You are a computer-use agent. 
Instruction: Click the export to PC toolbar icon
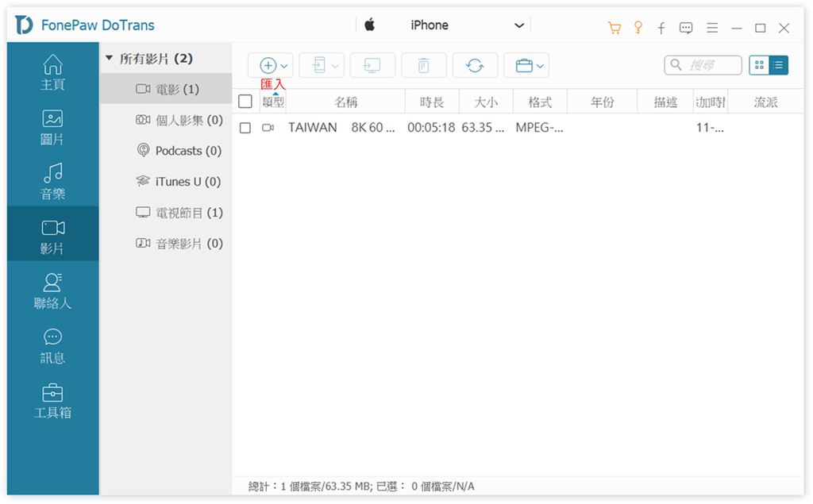point(372,65)
